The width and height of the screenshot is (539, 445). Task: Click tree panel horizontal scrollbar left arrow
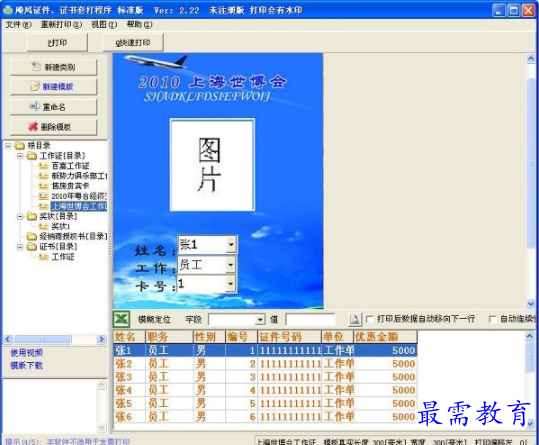tap(8, 339)
